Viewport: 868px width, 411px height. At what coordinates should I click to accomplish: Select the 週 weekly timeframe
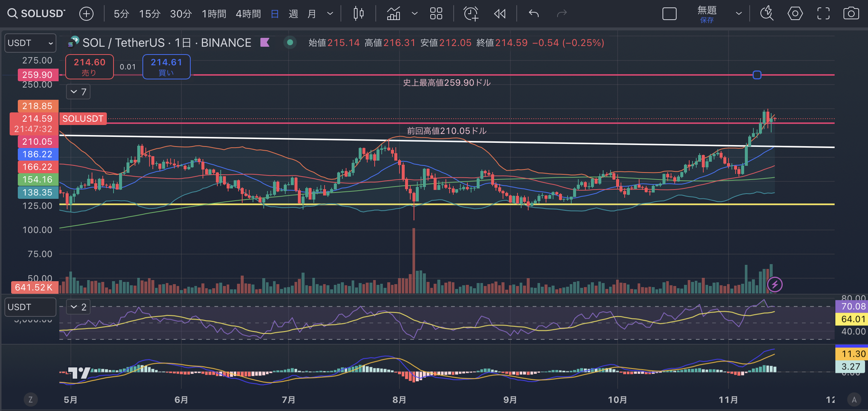pos(293,14)
